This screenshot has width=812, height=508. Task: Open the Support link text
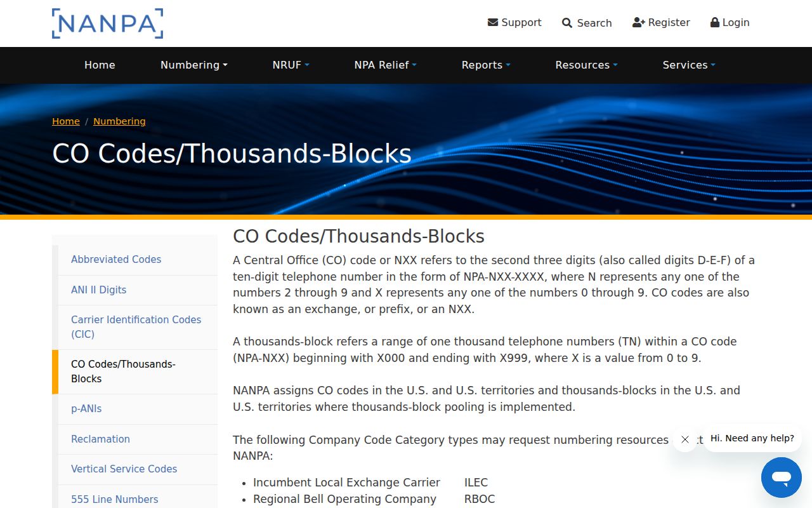coord(521,22)
